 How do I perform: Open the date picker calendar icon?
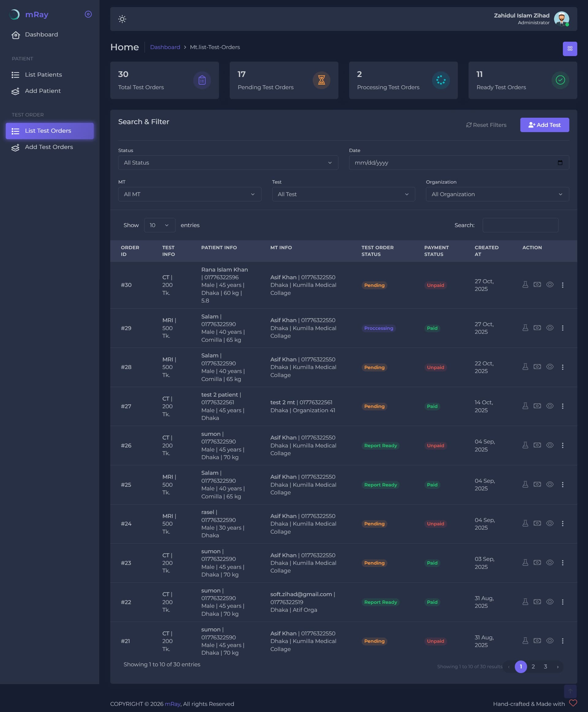(x=560, y=163)
